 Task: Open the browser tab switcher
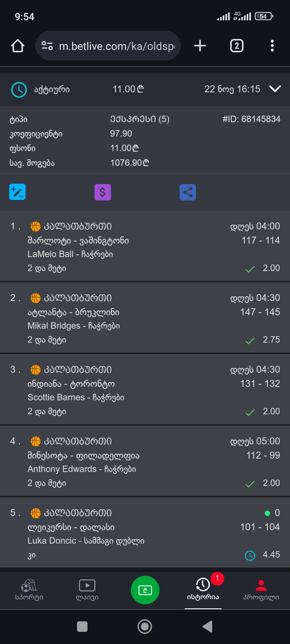tap(237, 46)
